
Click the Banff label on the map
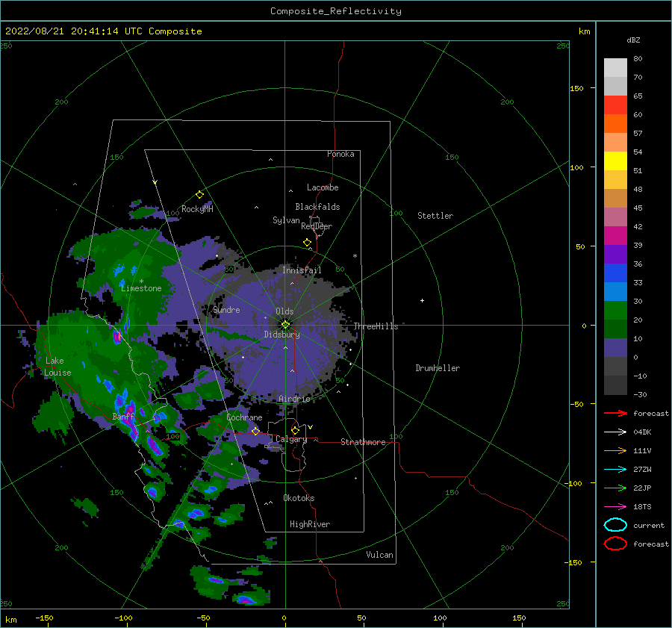pyautogui.click(x=123, y=416)
